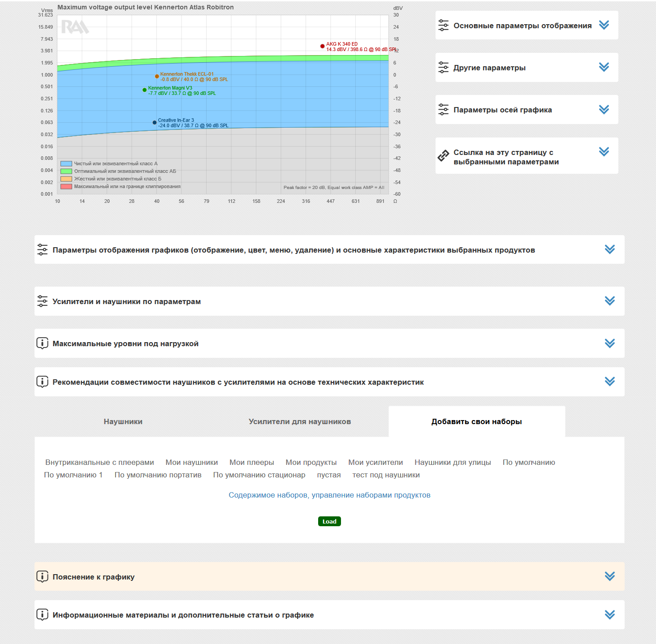656x644 pixels.
Task: Select the тест под наушники set
Action: pyautogui.click(x=386, y=475)
